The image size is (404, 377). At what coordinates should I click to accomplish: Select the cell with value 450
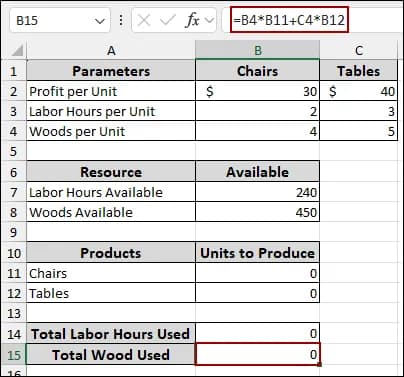257,212
